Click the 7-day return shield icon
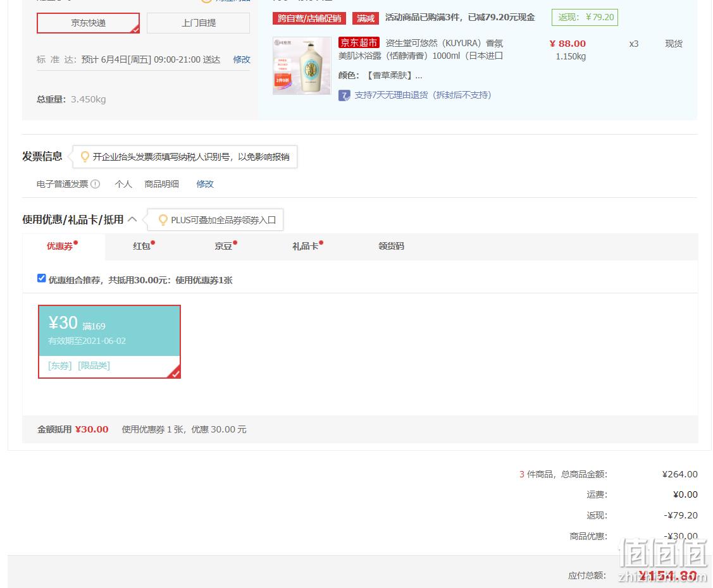 [344, 95]
